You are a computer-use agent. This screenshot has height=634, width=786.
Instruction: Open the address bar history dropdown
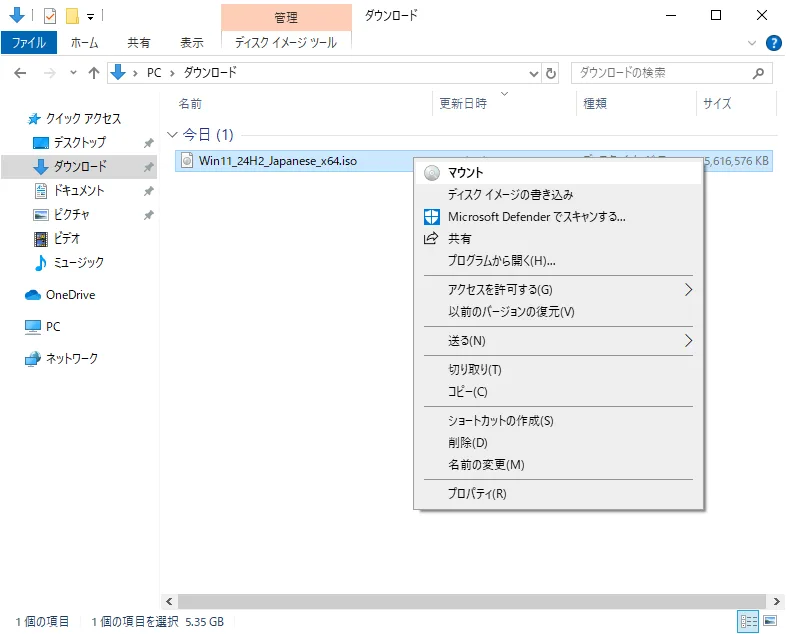click(x=534, y=74)
